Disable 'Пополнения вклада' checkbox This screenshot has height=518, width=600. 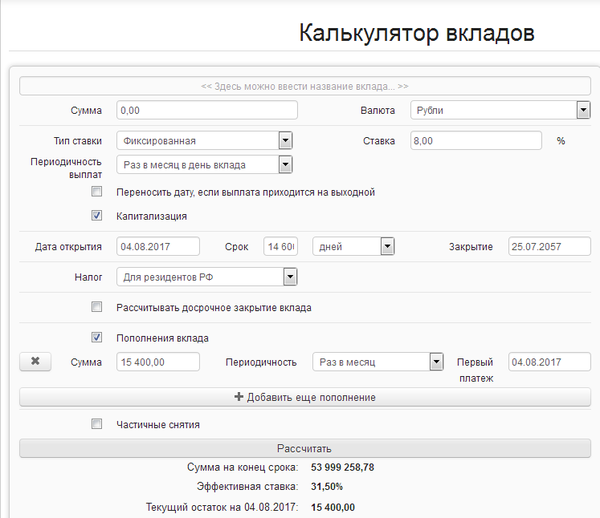pyautogui.click(x=97, y=338)
